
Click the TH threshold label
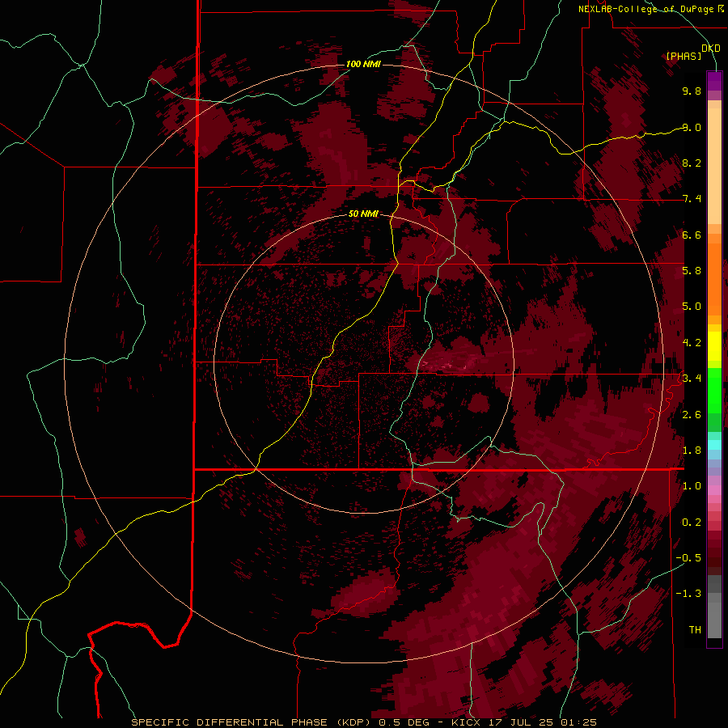point(695,630)
